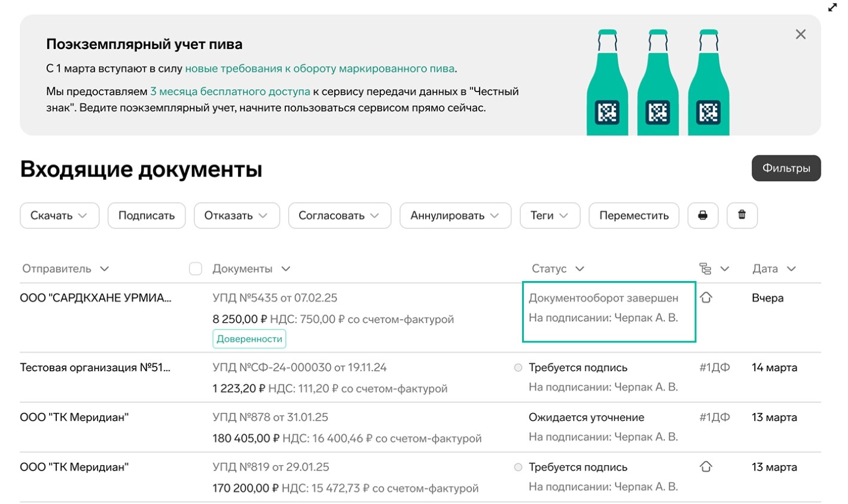Image resolution: width=848 pixels, height=504 pixels.
Task: Click status Документооборот завершен
Action: point(603,298)
